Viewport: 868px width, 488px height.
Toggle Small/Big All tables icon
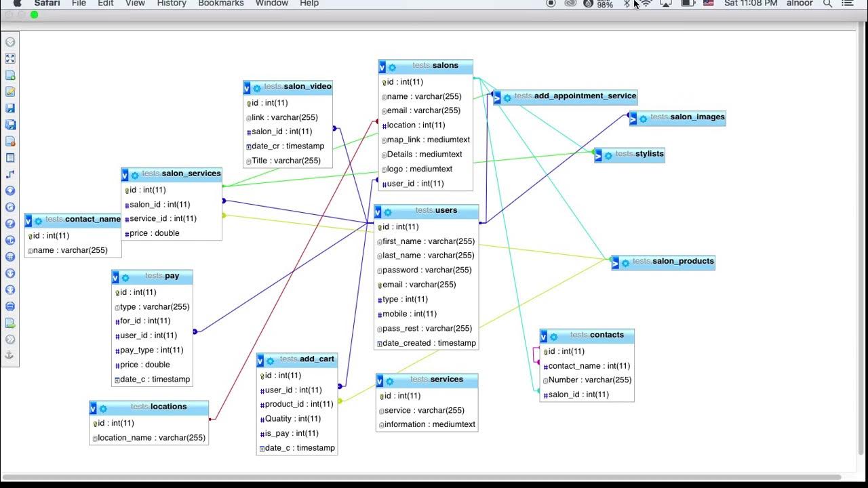click(10, 273)
